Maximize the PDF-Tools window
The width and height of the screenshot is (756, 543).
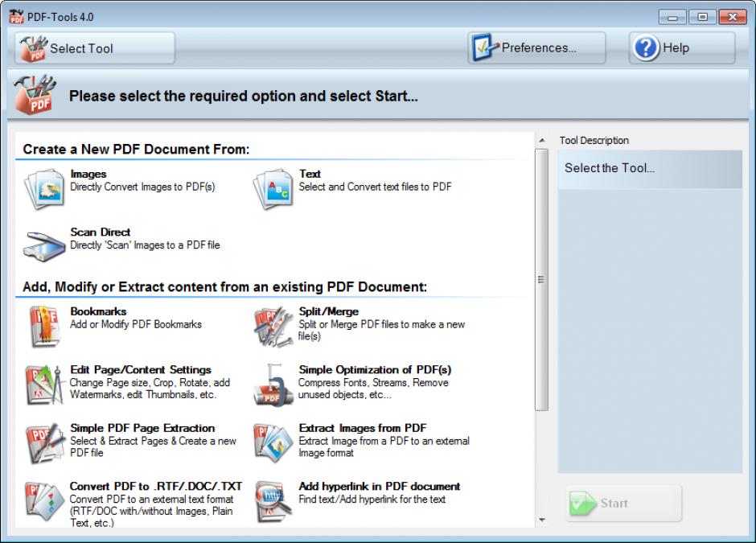coord(702,18)
